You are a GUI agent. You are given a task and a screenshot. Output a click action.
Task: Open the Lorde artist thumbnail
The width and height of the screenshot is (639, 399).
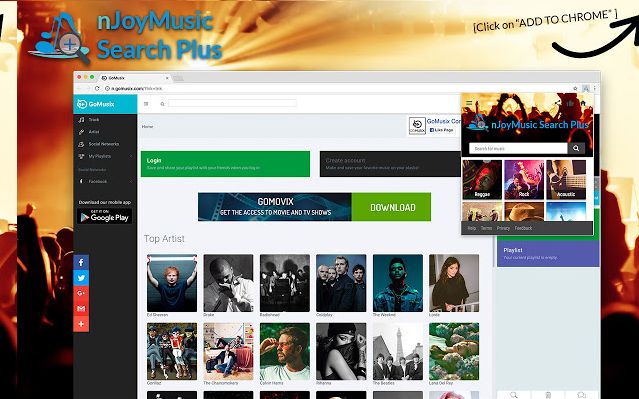pos(454,283)
